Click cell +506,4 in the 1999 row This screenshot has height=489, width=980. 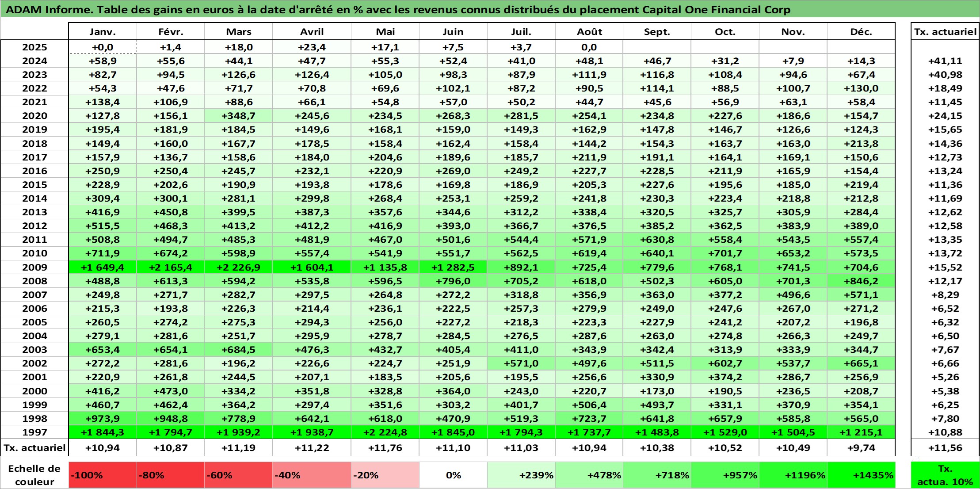tap(589, 405)
